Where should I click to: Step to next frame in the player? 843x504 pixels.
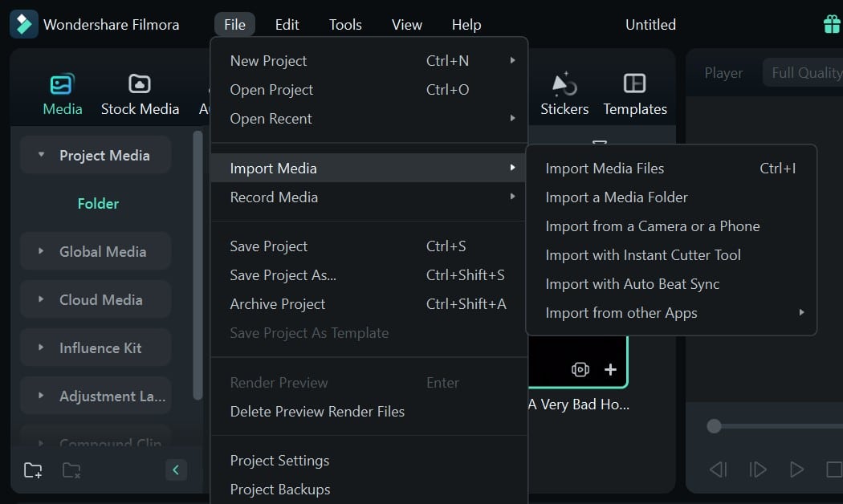[x=758, y=469]
